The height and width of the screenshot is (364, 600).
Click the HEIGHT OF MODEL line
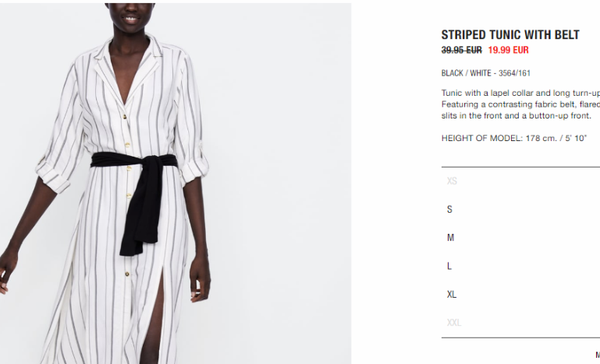(514, 139)
